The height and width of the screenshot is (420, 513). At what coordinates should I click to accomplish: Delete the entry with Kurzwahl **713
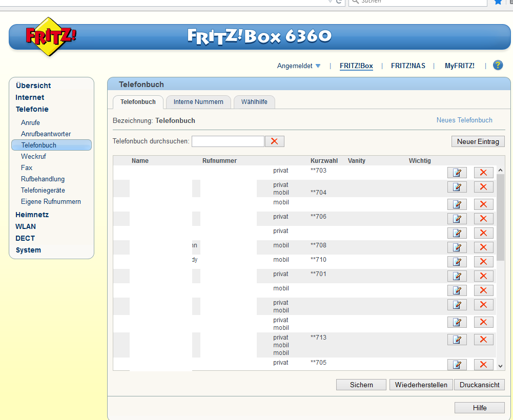483,340
